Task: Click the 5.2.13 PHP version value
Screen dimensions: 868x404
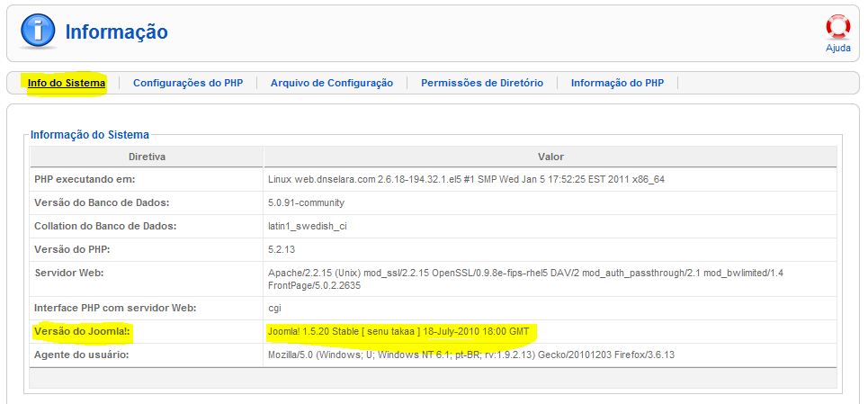Action: 282,249
